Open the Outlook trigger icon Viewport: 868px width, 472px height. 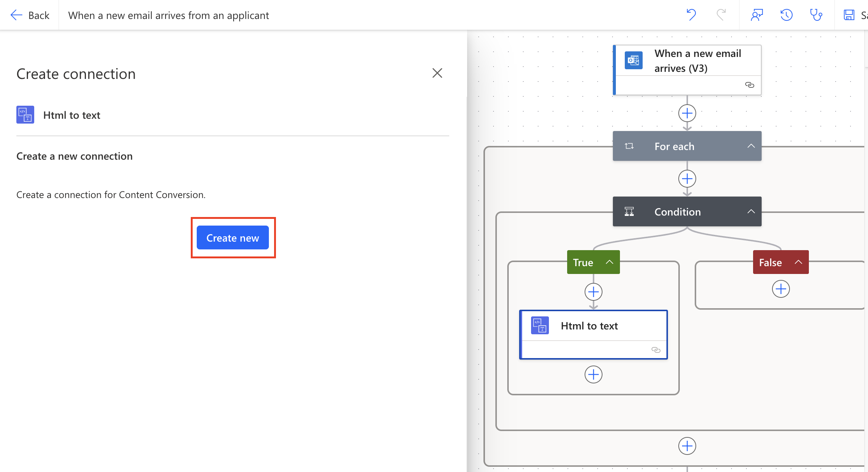pyautogui.click(x=633, y=60)
